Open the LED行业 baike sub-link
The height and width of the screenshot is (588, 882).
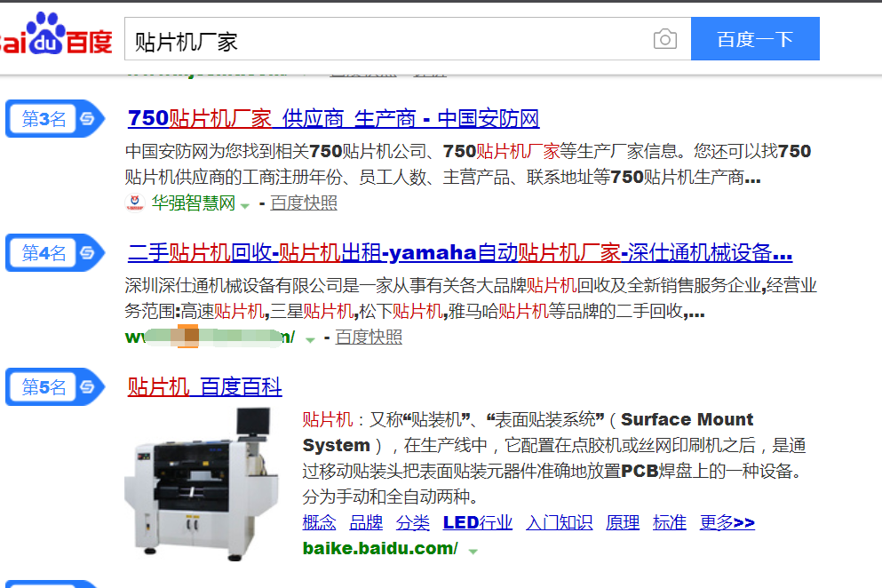[478, 523]
